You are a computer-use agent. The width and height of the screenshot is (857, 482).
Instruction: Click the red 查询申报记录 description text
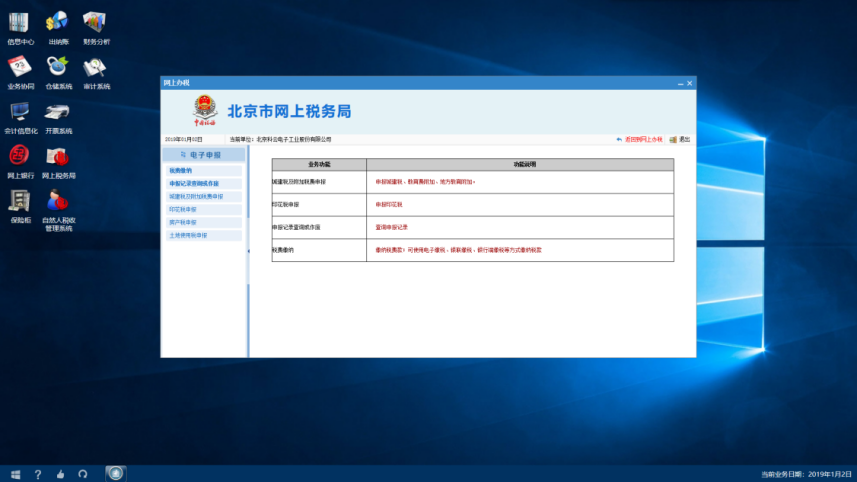(391, 227)
